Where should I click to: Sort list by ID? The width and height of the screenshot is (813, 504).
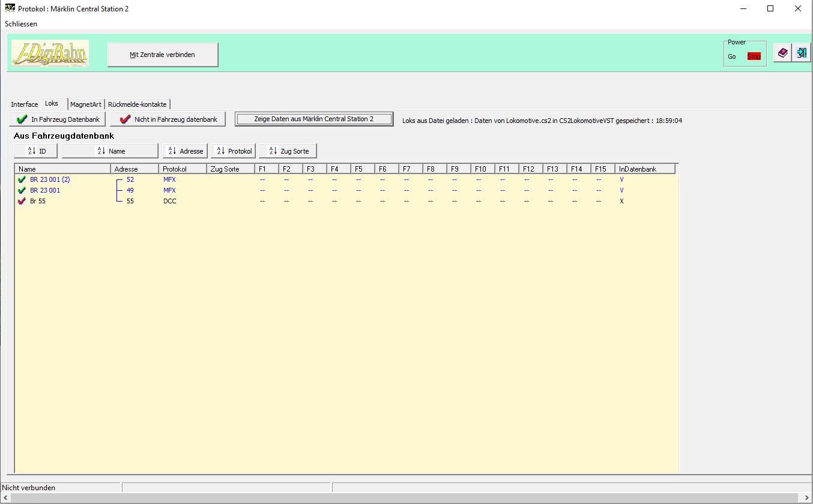35,151
